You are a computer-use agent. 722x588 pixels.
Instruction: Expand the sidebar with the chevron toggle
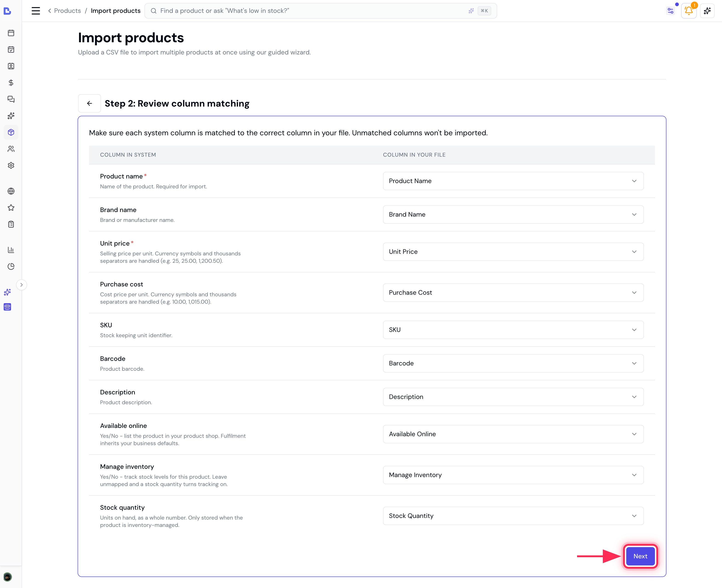pos(21,285)
